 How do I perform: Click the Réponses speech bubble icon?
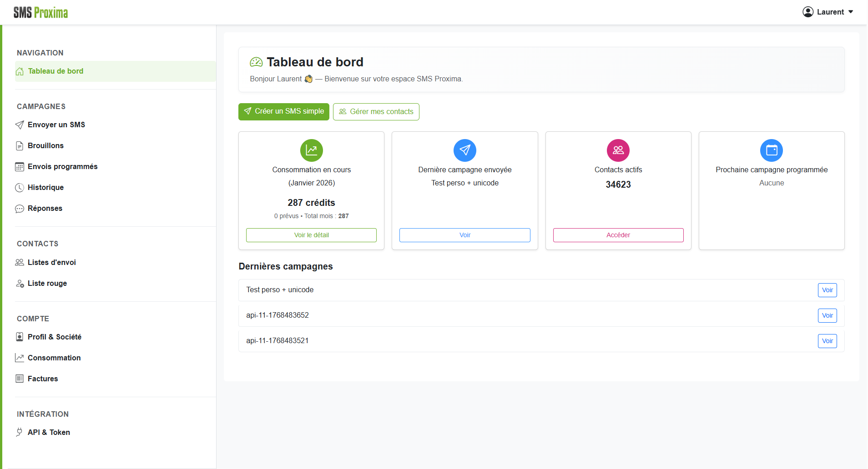point(20,208)
